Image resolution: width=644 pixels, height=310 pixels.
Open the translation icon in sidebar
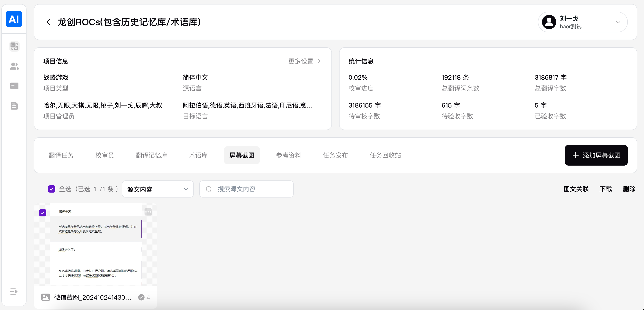coord(14,46)
